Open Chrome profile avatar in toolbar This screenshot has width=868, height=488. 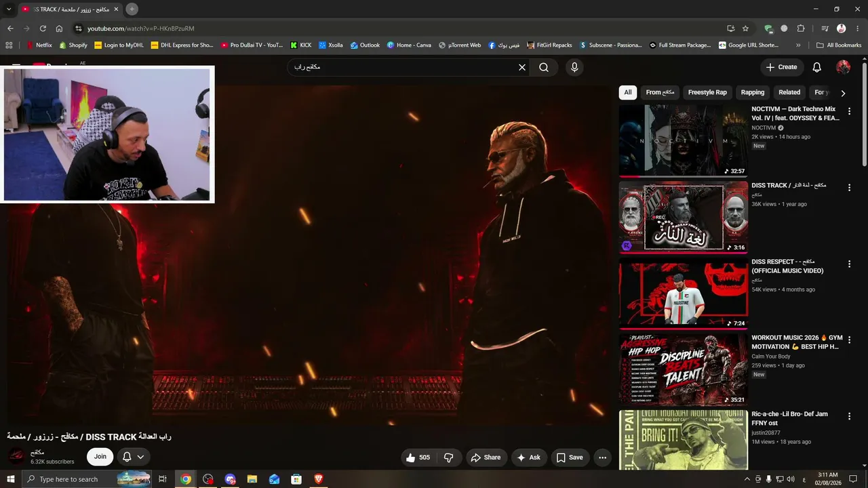[x=842, y=28]
